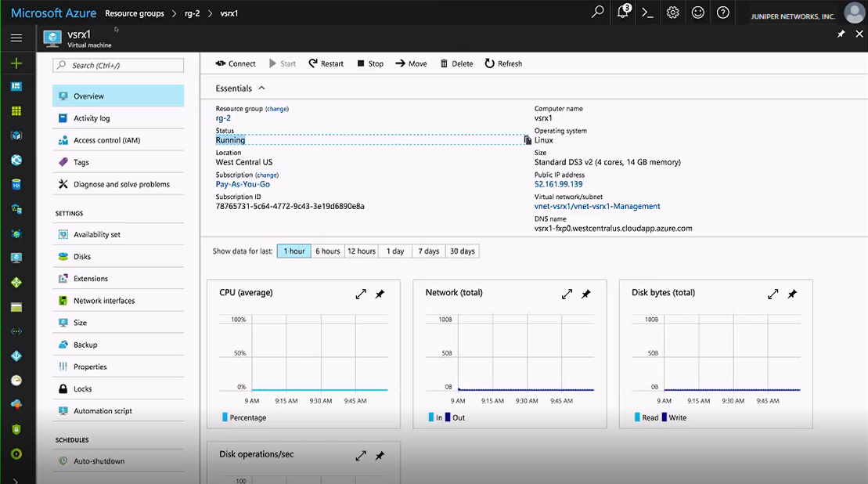The height and width of the screenshot is (484, 868).
Task: Click the feedback smiley icon
Action: coord(697,13)
